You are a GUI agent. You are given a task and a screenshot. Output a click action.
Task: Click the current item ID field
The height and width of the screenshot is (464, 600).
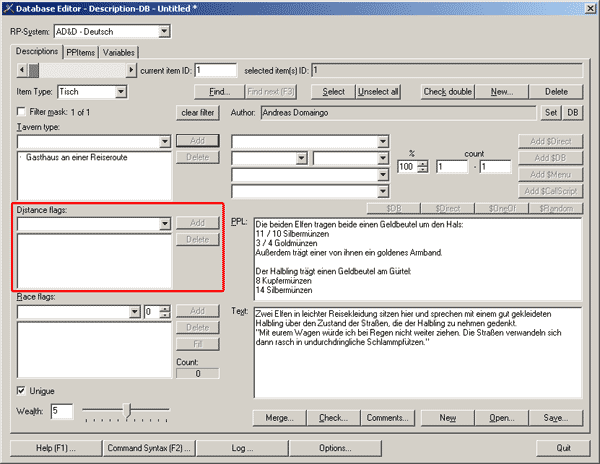[x=215, y=71]
